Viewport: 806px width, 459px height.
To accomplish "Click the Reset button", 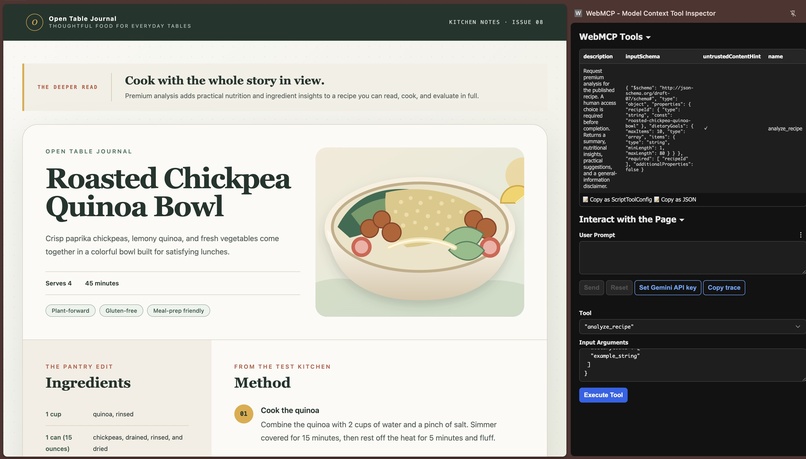I will coord(619,288).
